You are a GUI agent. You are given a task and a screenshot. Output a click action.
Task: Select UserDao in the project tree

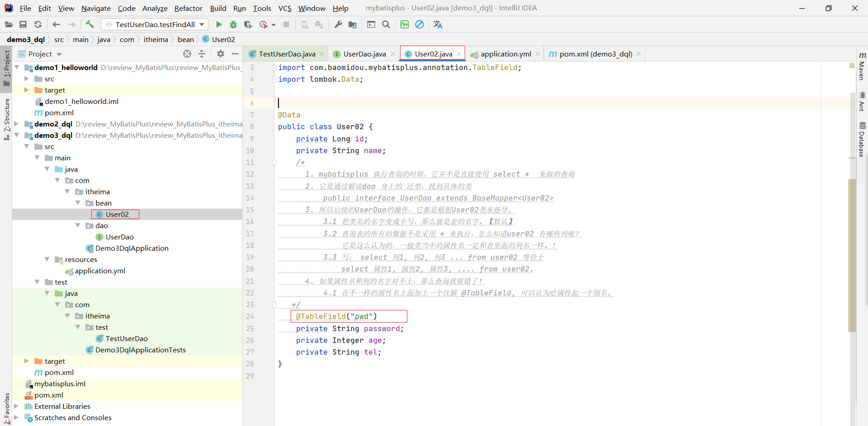click(x=119, y=237)
